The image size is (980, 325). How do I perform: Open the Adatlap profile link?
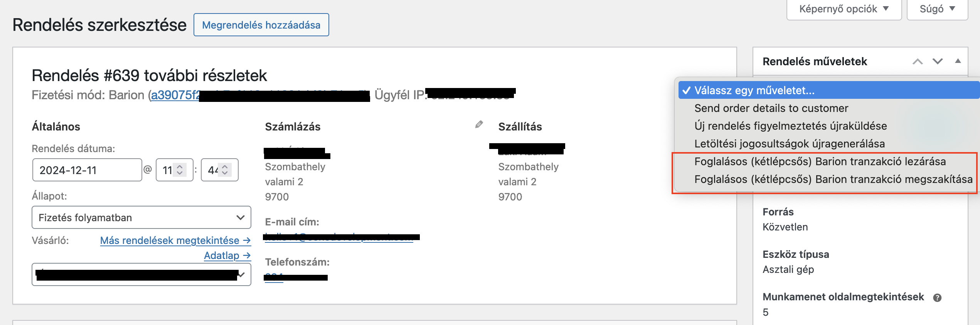[227, 256]
